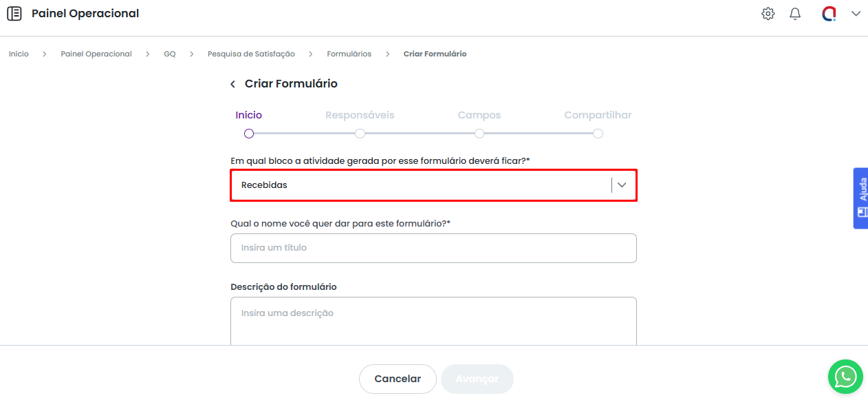Screen dimensions: 868x398
Task: Go to the Compartilhar step
Action: point(598,134)
